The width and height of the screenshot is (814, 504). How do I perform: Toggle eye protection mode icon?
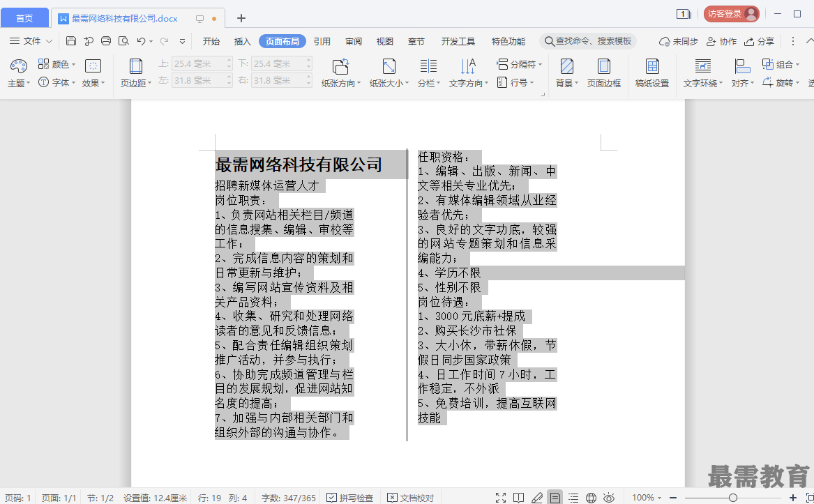pyautogui.click(x=609, y=498)
